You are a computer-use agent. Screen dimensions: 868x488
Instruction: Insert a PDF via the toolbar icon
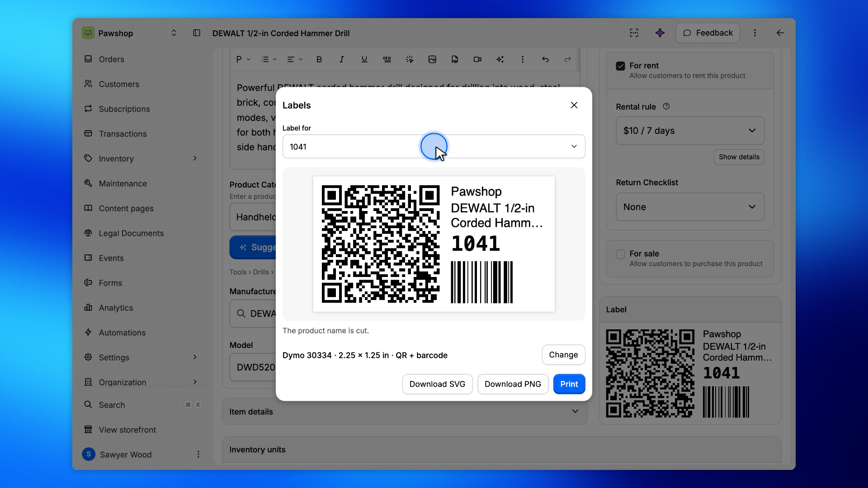click(455, 59)
